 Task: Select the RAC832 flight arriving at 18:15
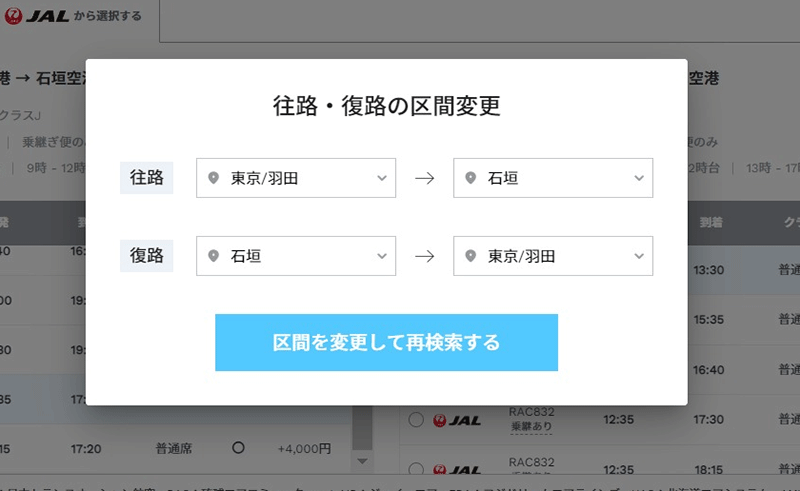(x=416, y=470)
